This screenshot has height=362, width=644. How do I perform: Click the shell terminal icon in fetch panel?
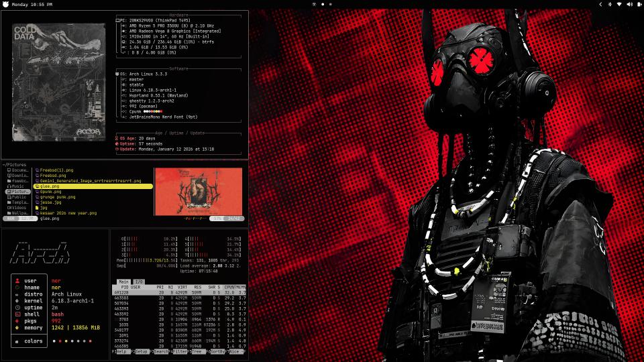[17, 314]
